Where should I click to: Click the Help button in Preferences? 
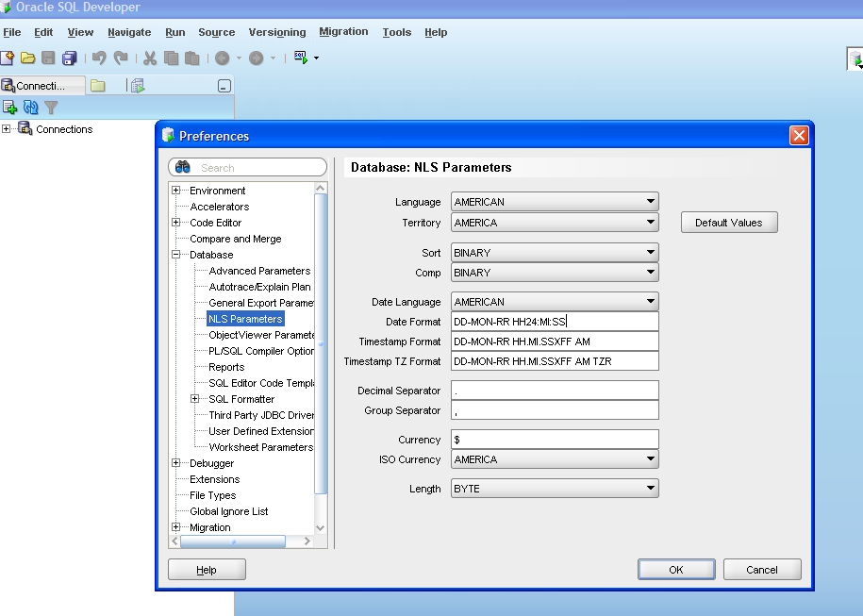[207, 570]
